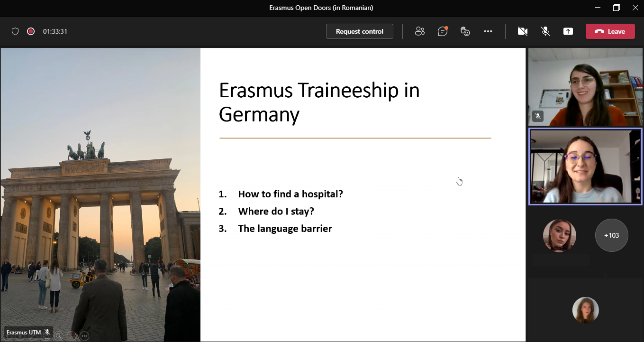Leave the meeting with the red button
The height and width of the screenshot is (342, 644).
(610, 31)
